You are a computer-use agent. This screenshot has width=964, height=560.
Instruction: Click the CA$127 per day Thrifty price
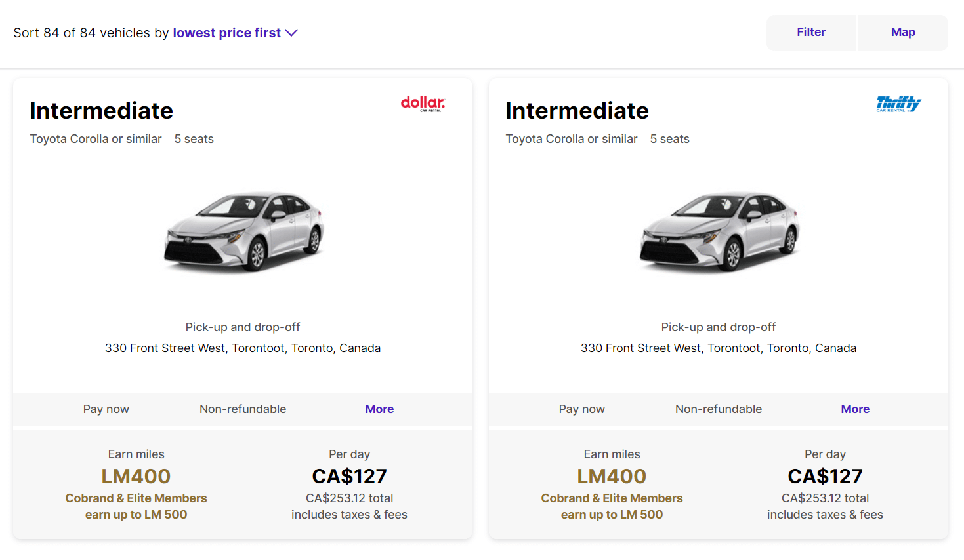(825, 476)
